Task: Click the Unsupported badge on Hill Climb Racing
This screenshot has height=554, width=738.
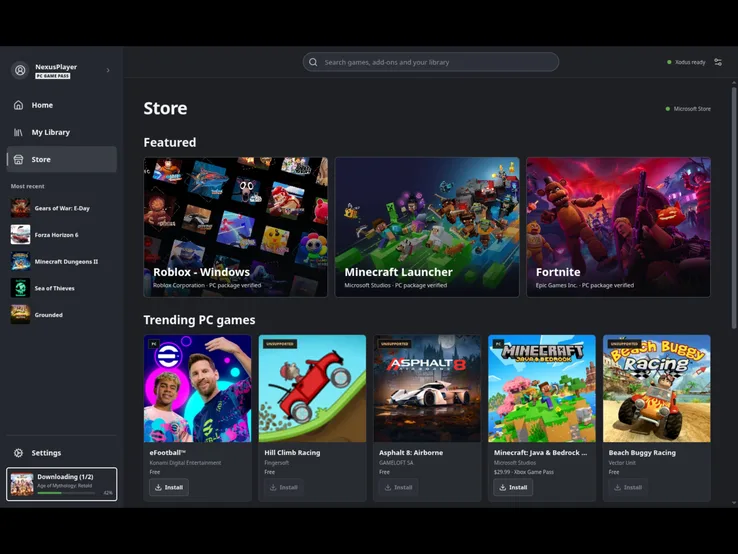Action: tap(280, 344)
